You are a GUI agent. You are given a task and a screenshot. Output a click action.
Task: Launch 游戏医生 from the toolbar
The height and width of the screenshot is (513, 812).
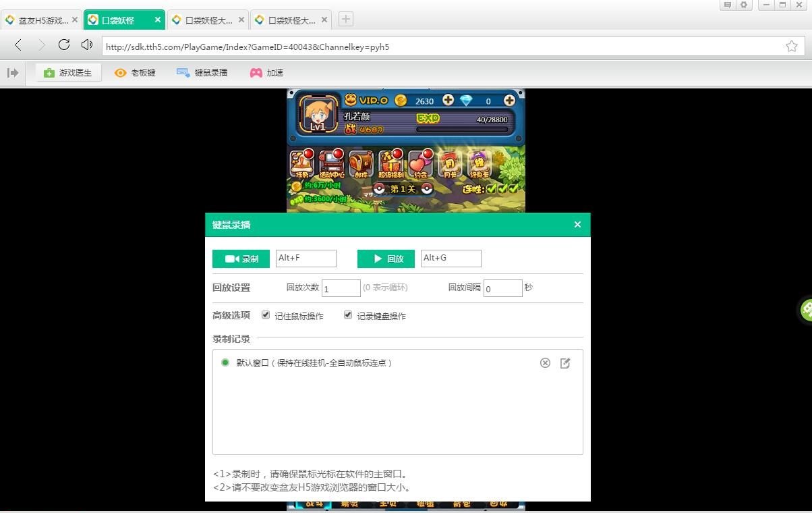click(x=67, y=72)
